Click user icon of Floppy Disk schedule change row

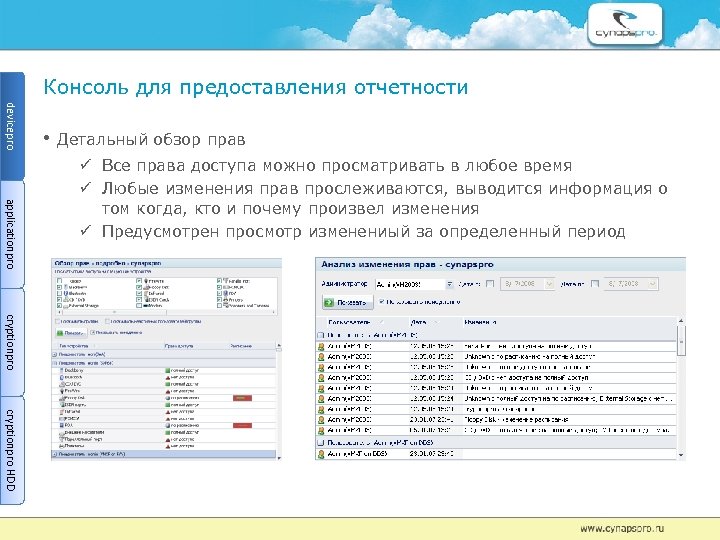(x=321, y=420)
